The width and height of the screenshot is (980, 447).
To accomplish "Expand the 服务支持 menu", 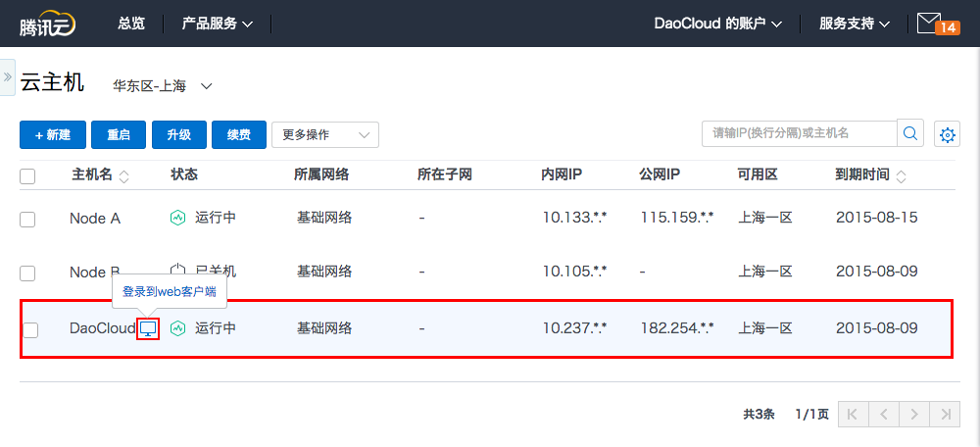I will (x=855, y=24).
